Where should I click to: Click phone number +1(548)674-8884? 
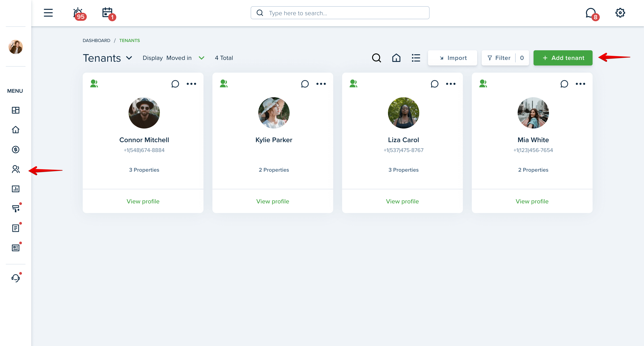(144, 150)
